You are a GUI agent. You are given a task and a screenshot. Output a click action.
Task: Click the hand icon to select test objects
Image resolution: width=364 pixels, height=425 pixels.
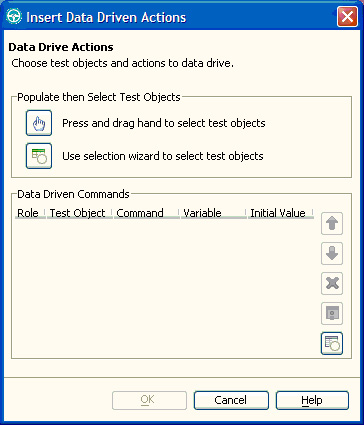click(39, 123)
